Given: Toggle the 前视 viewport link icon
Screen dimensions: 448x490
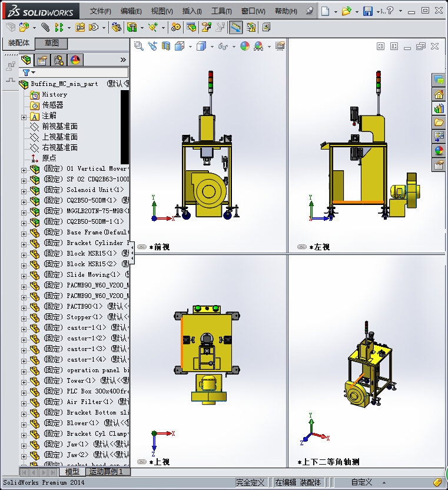Looking at the screenshot, I should click(142, 247).
